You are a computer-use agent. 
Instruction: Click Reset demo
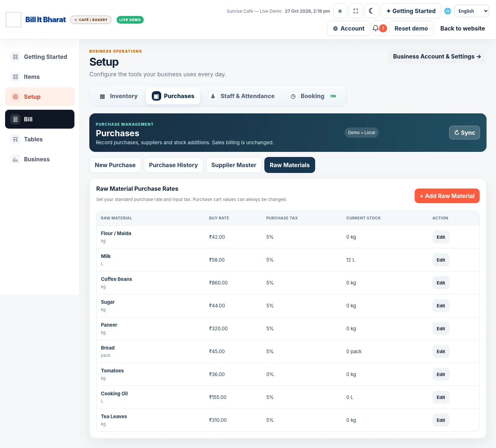(411, 28)
